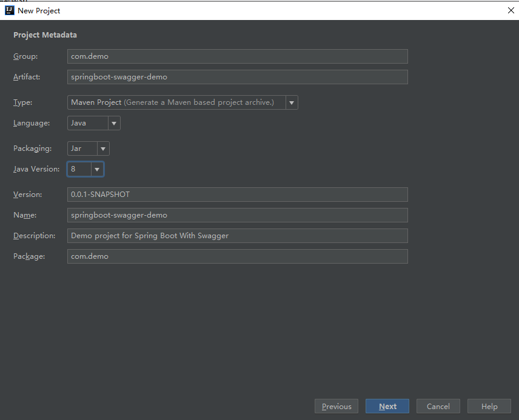Click the Package label
Viewport: 519px width, 420px height.
click(x=29, y=256)
